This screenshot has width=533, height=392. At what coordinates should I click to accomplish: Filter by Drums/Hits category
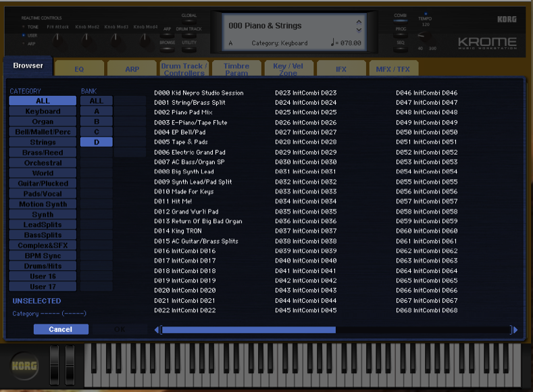(43, 266)
